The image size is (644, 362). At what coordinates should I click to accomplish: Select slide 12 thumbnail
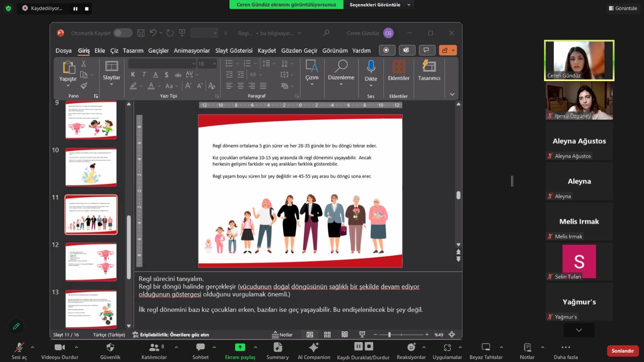point(91,262)
